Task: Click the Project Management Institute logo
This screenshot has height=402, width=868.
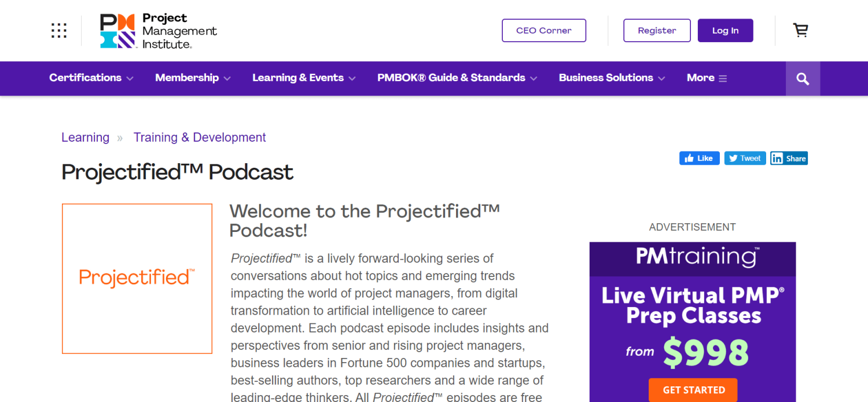Action: 158,31
